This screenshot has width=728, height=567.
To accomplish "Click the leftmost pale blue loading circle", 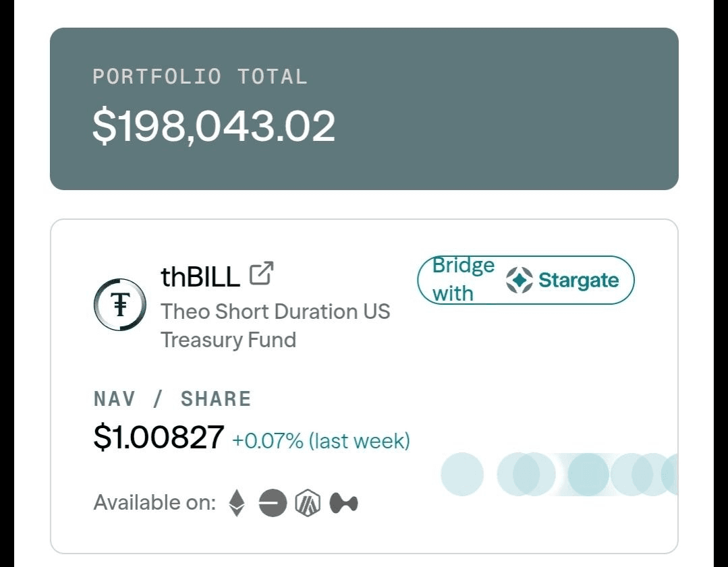I will point(462,474).
